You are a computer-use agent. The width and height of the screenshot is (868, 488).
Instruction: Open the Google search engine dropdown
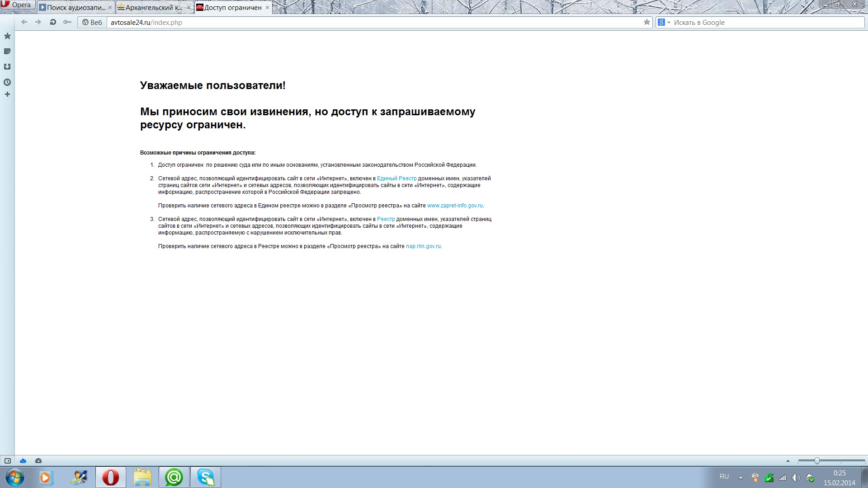click(664, 22)
